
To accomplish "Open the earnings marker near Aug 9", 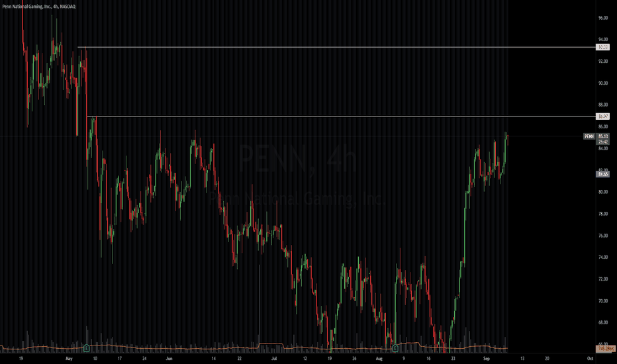I will [x=395, y=348].
